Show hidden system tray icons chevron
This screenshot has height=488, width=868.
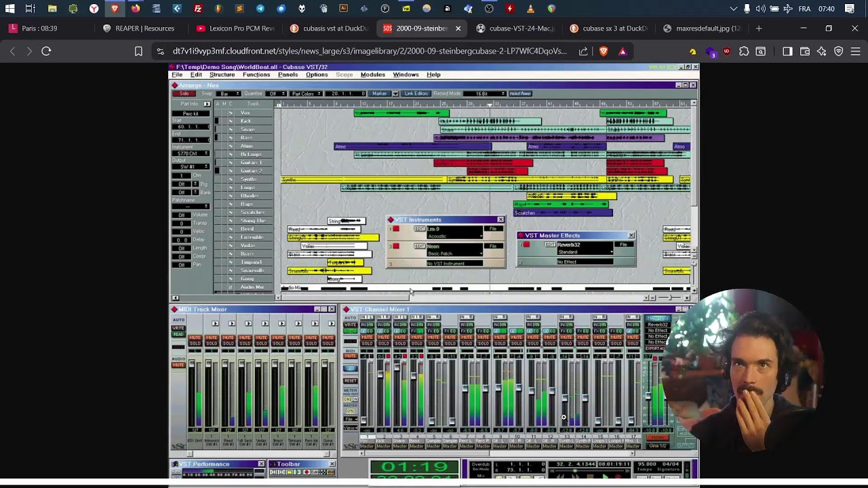pyautogui.click(x=733, y=9)
